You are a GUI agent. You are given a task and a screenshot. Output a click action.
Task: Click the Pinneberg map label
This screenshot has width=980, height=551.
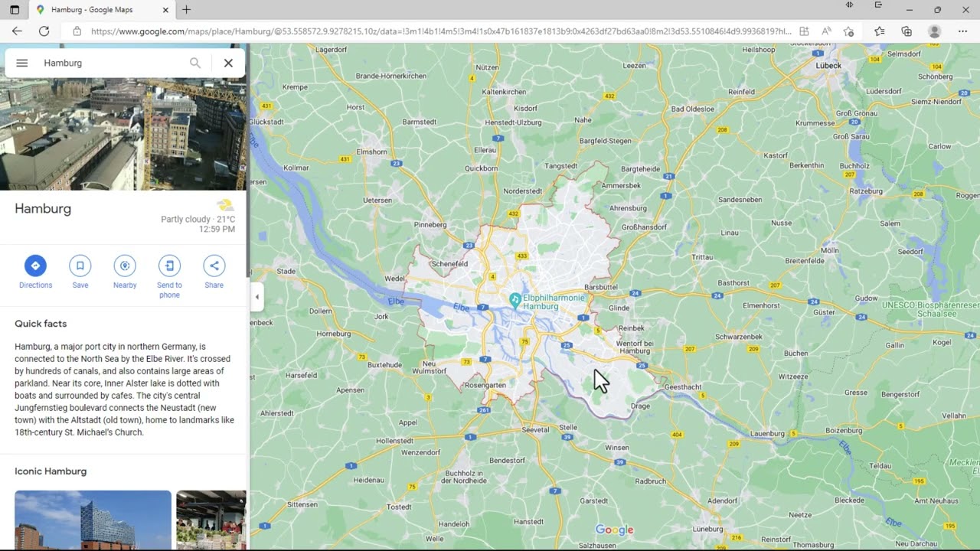[x=430, y=225]
